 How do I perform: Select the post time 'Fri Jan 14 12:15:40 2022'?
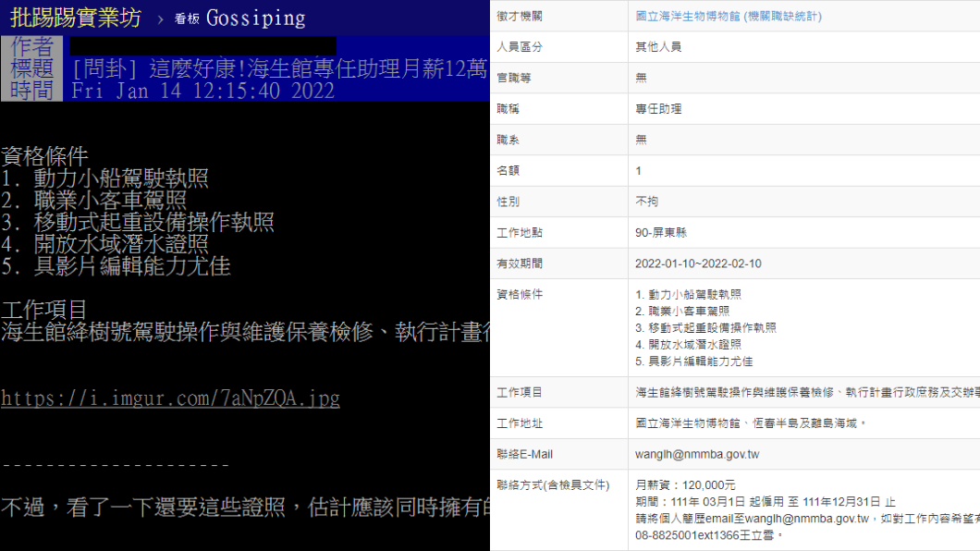click(203, 92)
